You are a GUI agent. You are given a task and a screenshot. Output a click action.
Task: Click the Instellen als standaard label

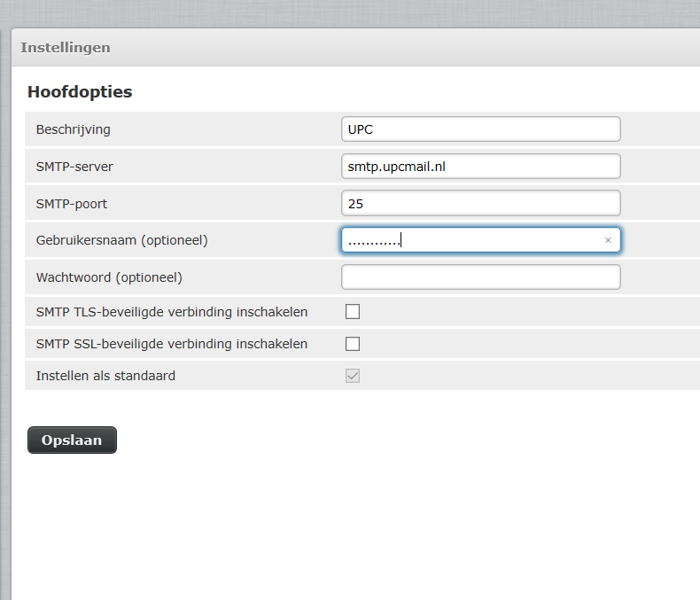click(x=105, y=376)
